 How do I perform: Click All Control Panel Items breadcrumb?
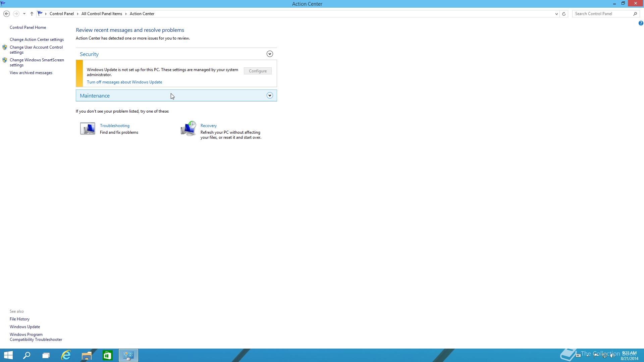pos(102,14)
